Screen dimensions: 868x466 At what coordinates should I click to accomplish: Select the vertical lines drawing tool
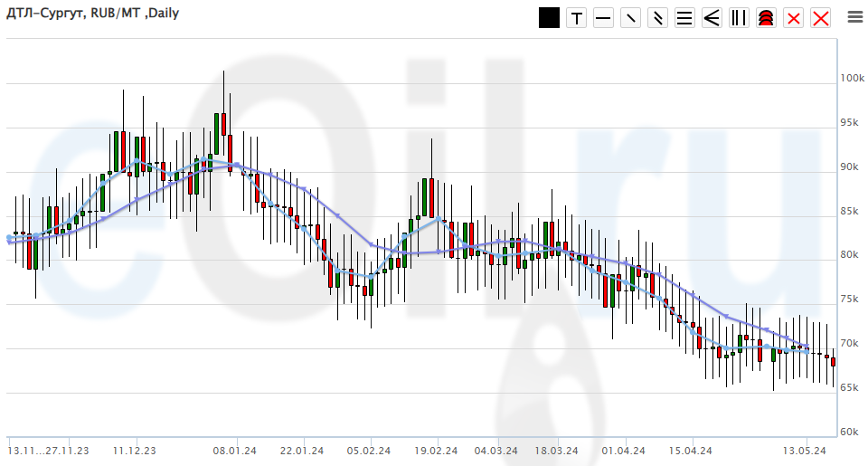[x=739, y=17]
